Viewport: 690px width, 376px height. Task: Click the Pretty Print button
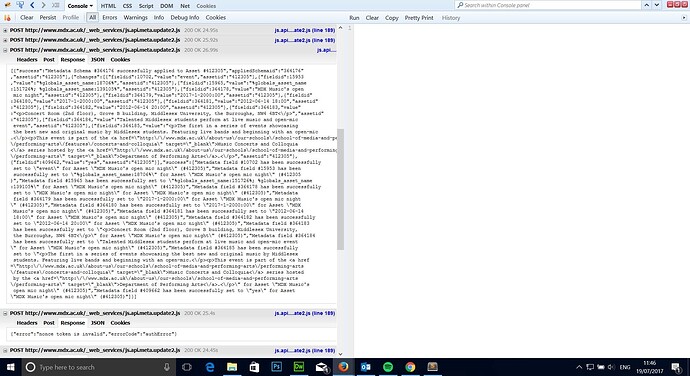(419, 18)
